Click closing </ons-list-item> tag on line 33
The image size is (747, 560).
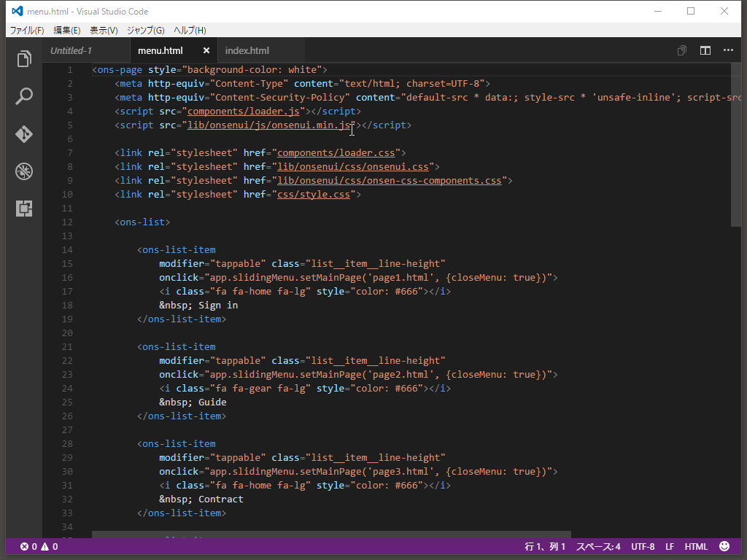coord(182,513)
